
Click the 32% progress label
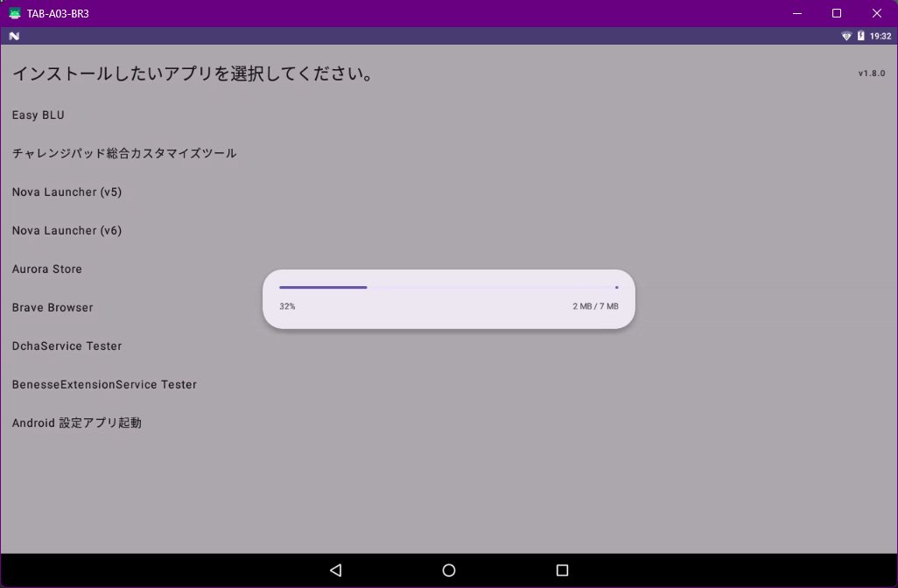click(x=287, y=306)
